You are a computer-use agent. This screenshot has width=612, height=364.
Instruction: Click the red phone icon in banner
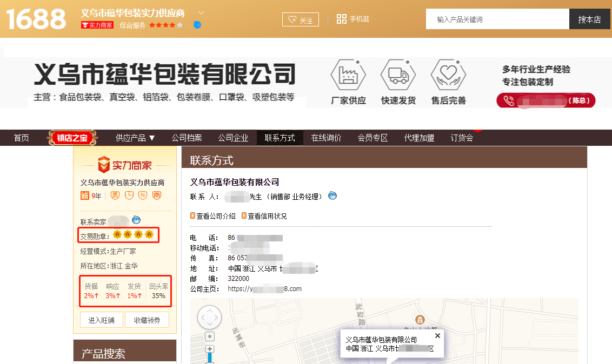509,100
